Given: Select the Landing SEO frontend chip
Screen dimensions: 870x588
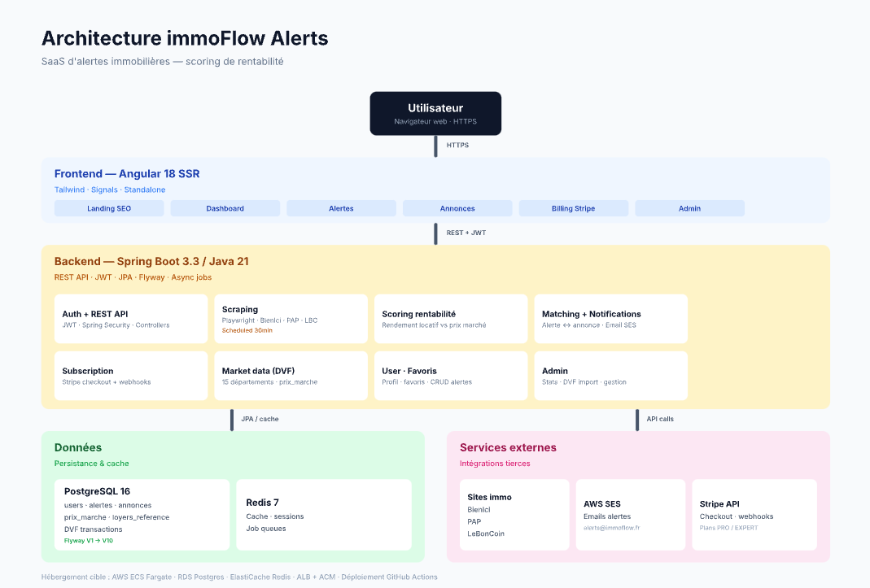Looking at the screenshot, I should coord(109,208).
